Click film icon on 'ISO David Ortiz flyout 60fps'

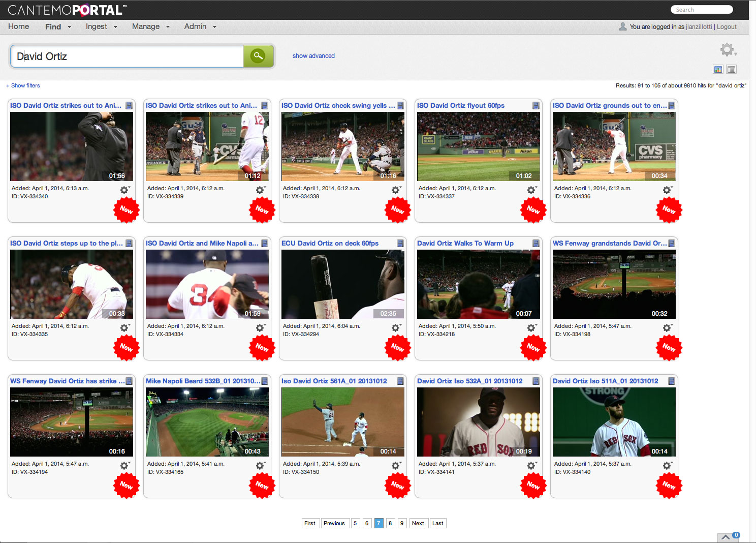tap(535, 106)
